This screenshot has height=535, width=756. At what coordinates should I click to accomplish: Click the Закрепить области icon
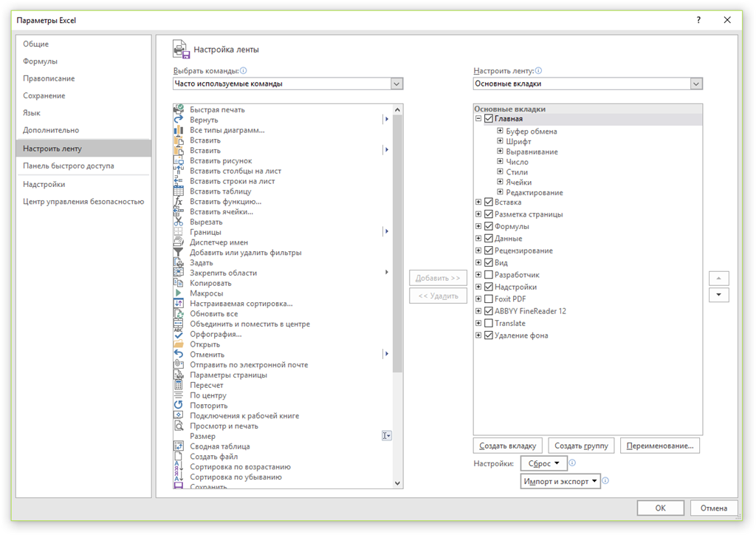179,273
